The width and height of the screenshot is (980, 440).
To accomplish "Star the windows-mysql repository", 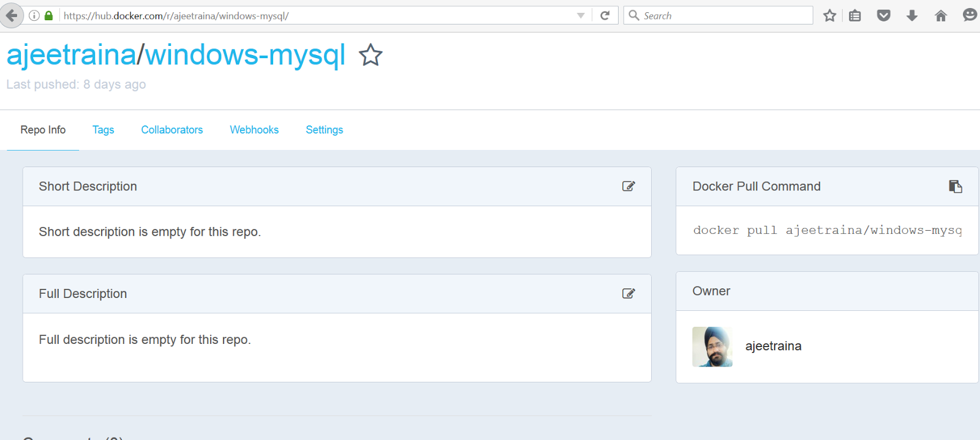I will [x=371, y=55].
